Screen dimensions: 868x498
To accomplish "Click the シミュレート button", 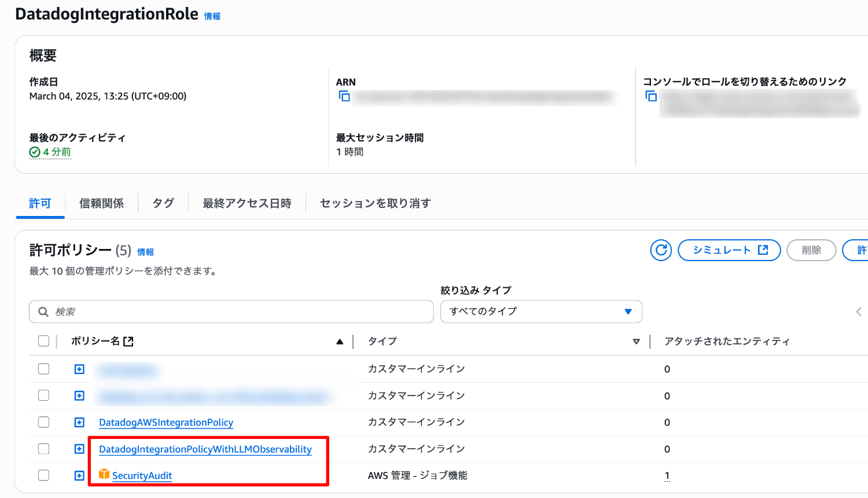I will pos(729,250).
